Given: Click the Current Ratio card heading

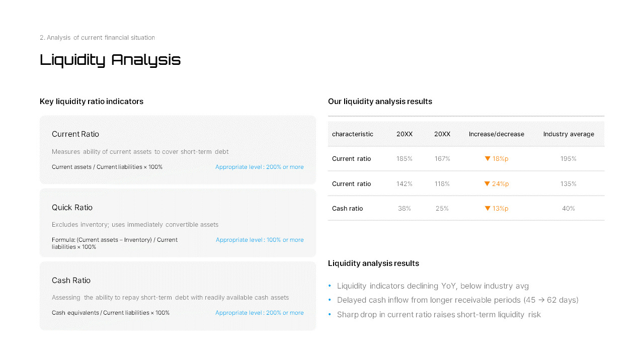Looking at the screenshot, I should tap(75, 134).
